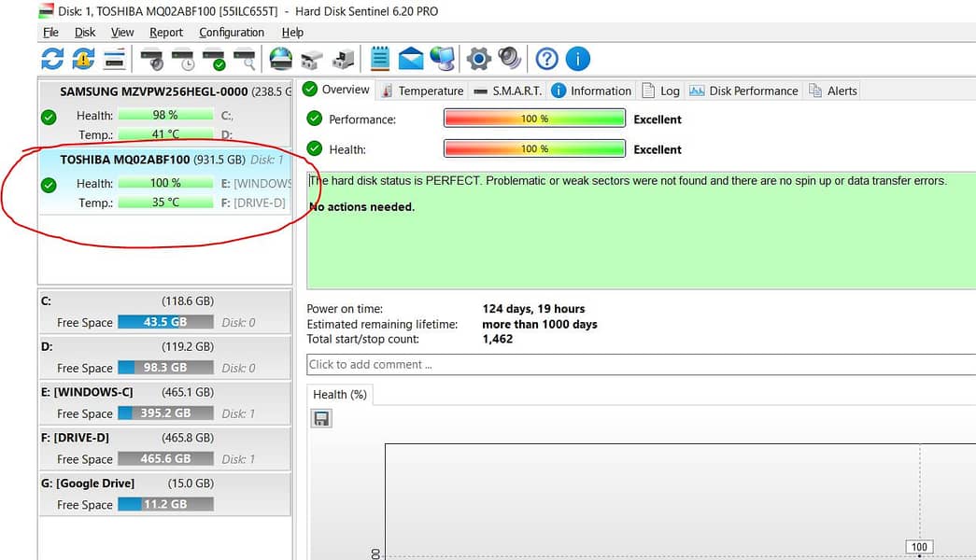Viewport: 976px width, 560px height.
Task: Click the Google Drive 11.2 GB free space bar
Action: pos(165,504)
